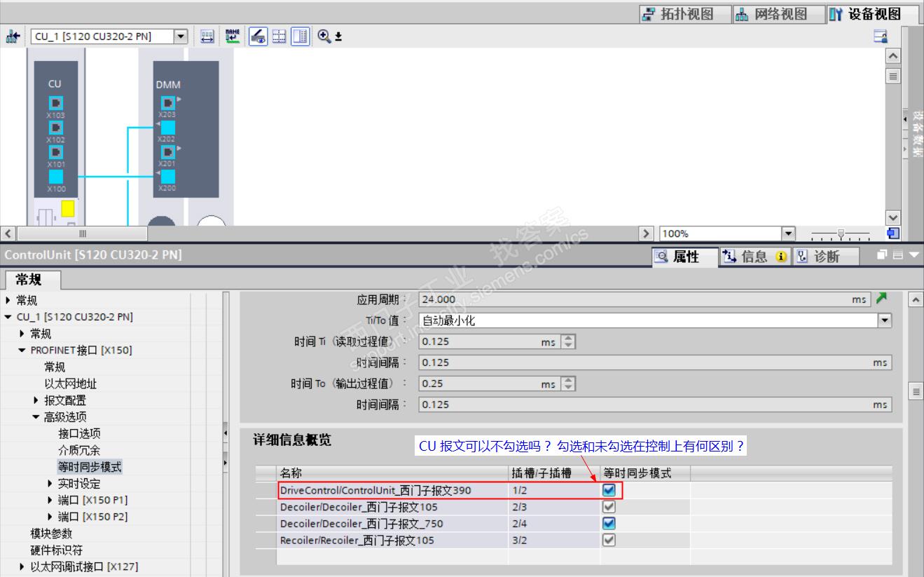Expand the 以太网调试接口 [X127] tree node
The width and height of the screenshot is (924, 577).
(x=22, y=566)
